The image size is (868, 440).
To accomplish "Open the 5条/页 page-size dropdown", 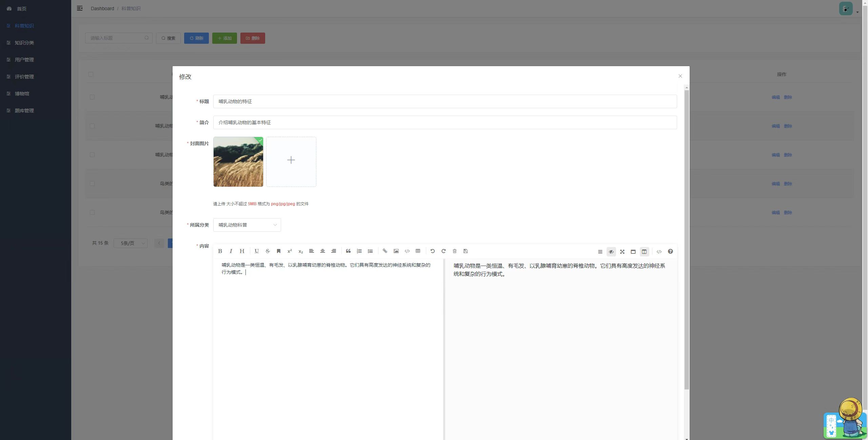I will 131,243.
